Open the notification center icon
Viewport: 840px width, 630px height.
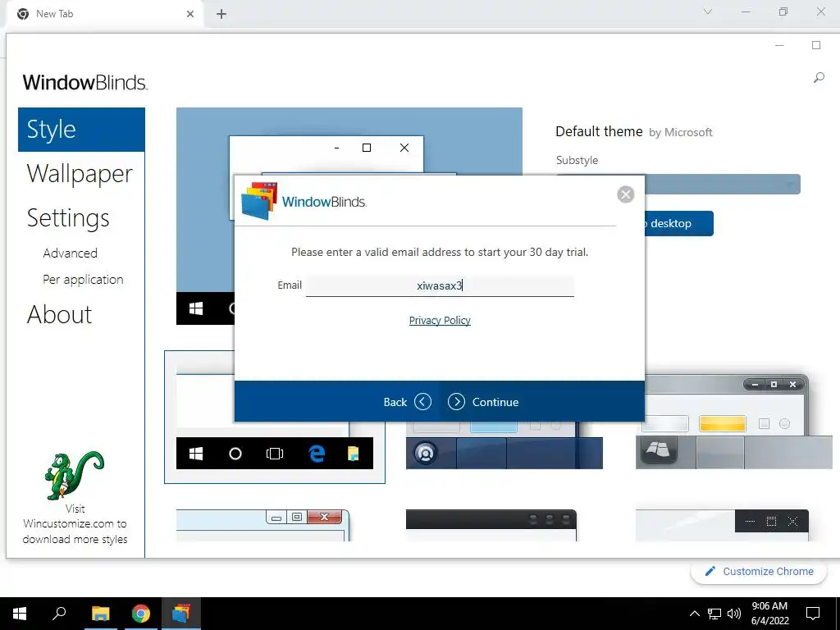813,614
